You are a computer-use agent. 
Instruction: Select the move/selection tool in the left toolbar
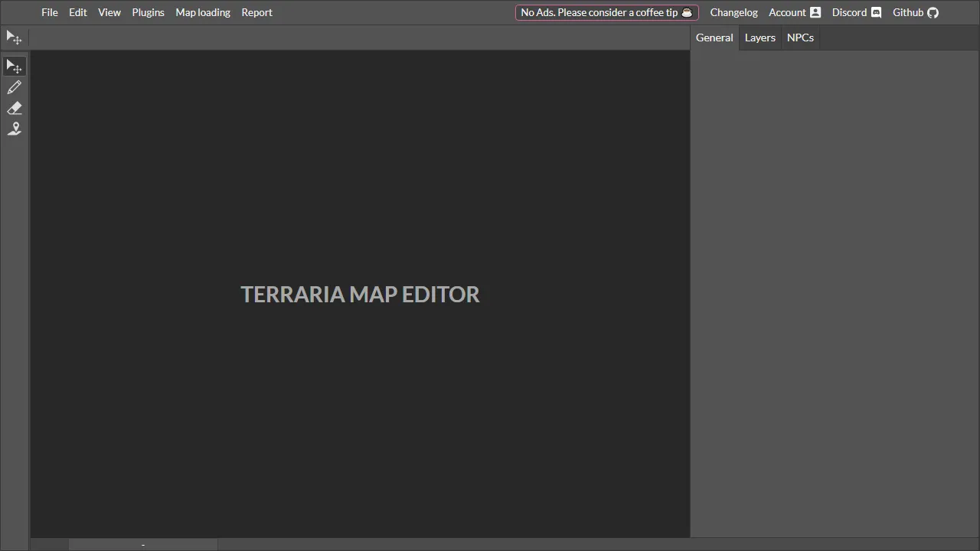pos(14,66)
